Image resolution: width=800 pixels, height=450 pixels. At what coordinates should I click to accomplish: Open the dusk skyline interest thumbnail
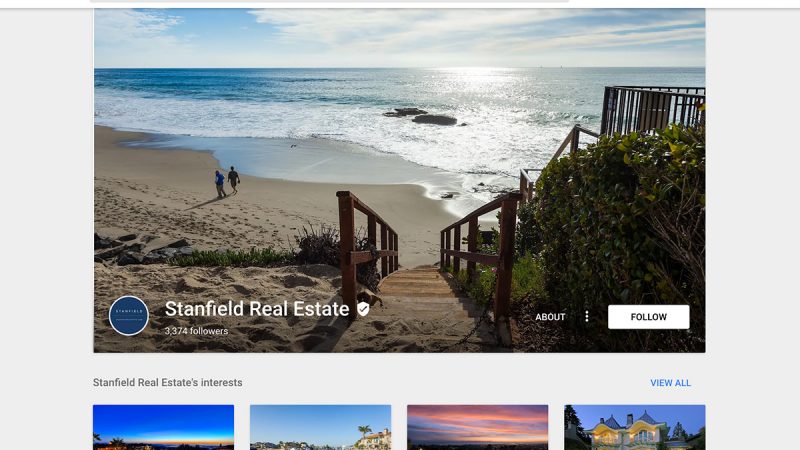tap(163, 428)
